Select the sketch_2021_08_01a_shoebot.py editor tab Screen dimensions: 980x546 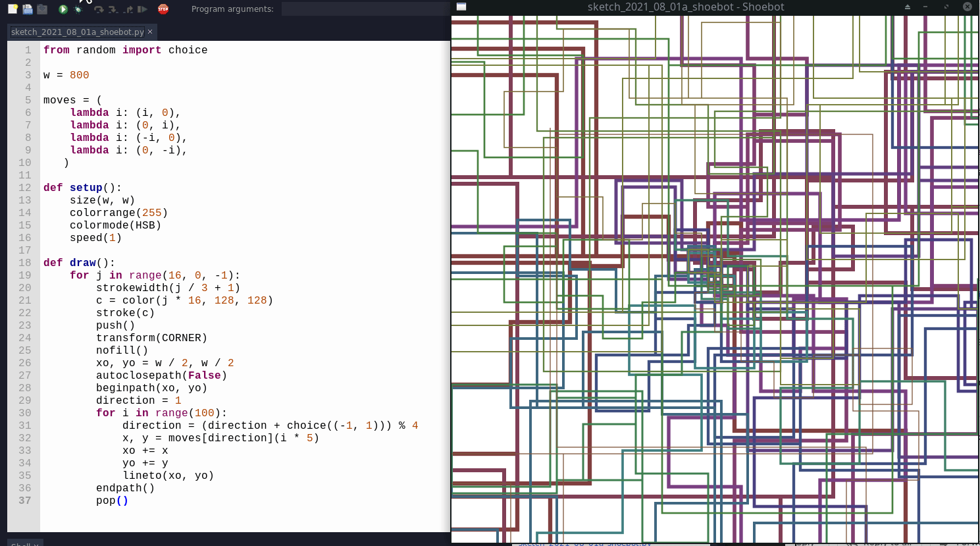(x=77, y=32)
